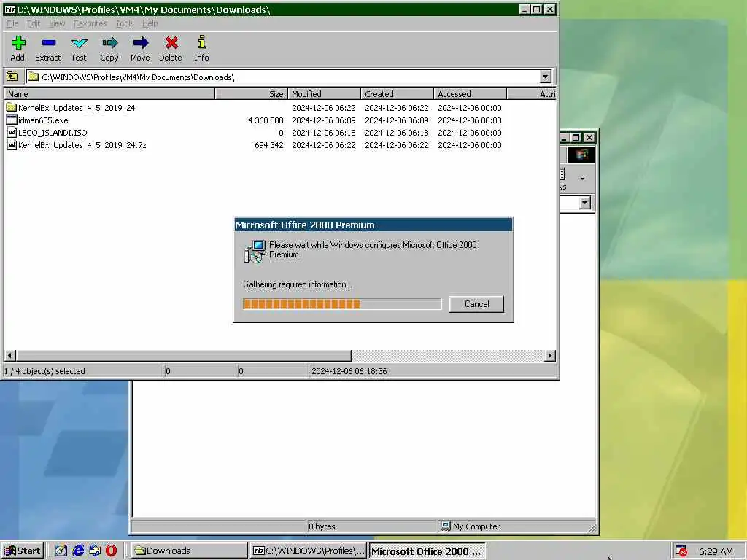Click the orange installation progress bar
The image size is (747, 560).
(x=342, y=304)
